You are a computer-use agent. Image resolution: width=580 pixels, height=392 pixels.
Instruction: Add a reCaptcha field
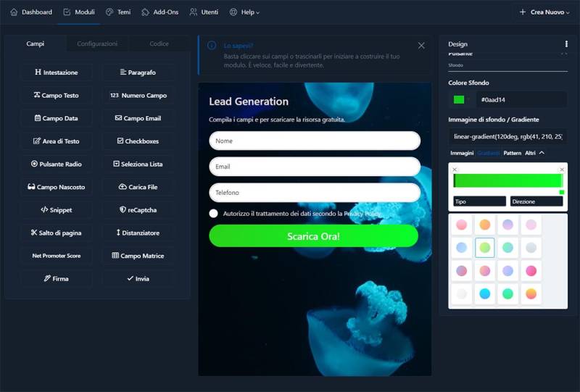pos(138,209)
